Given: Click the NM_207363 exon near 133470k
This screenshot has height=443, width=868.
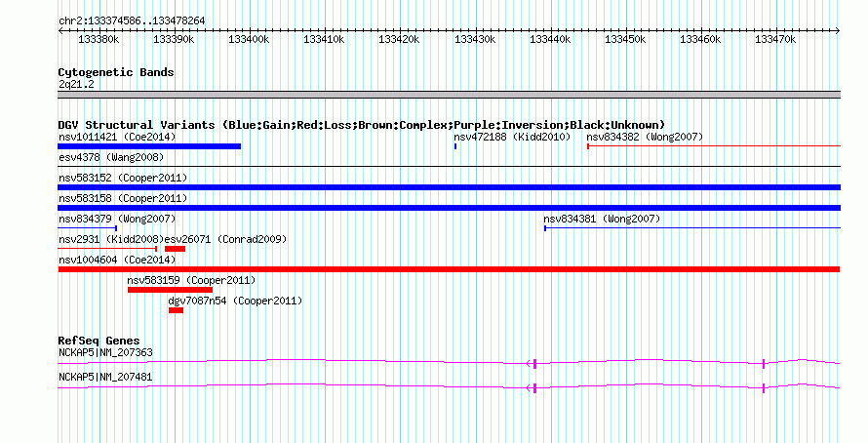Looking at the screenshot, I should tap(764, 364).
